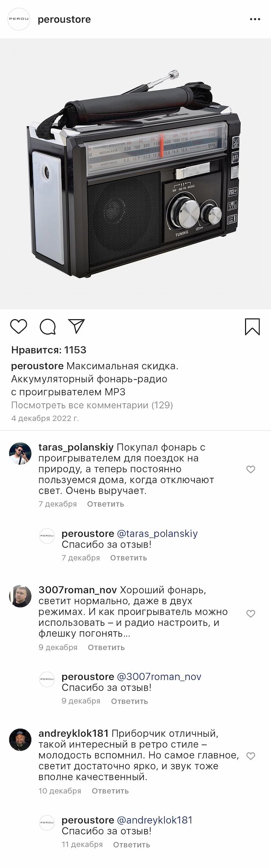The image size is (271, 868).
Task: Like taras_polanskiy's comment
Action: point(251,469)
